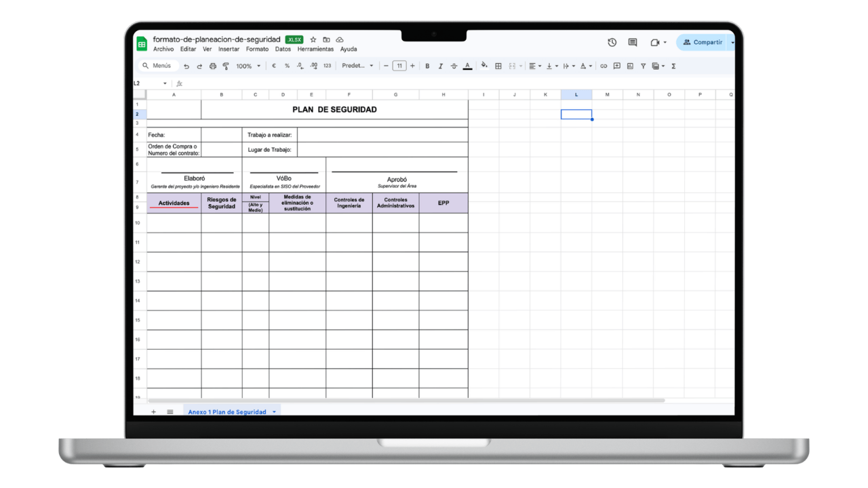
Task: Click the insert chart icon
Action: 630,66
